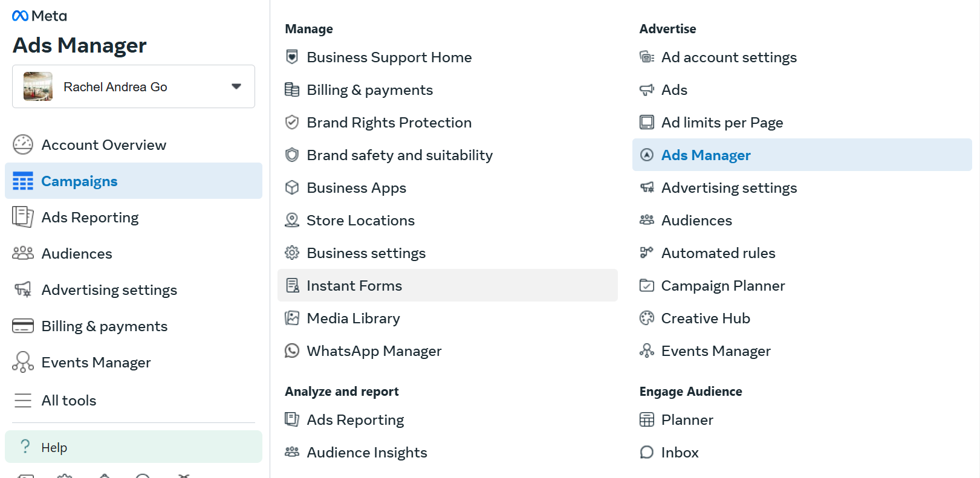Screen dimensions: 980x478
Task: Open WhatsApp Manager
Action: pos(447,351)
